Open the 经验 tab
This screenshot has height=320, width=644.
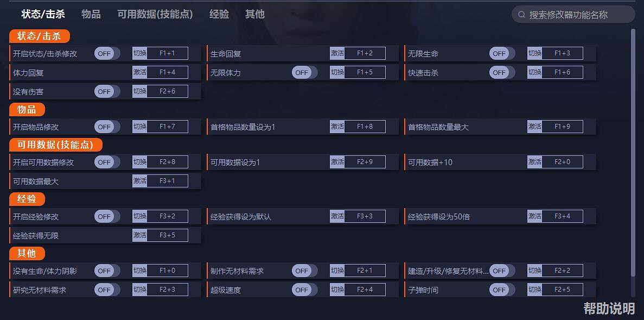(x=219, y=14)
